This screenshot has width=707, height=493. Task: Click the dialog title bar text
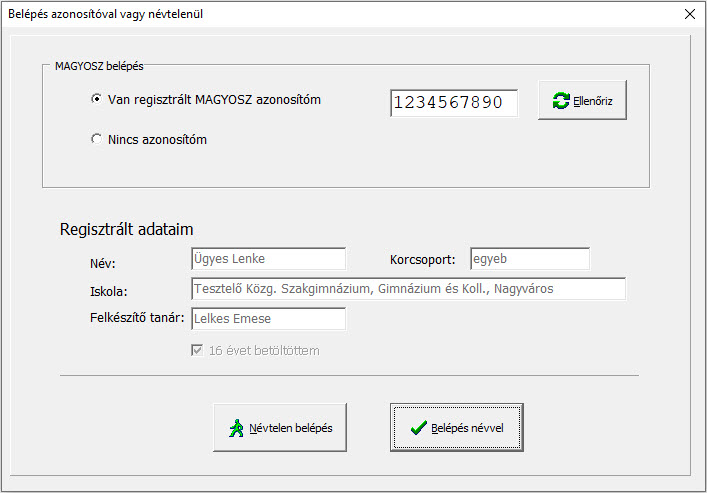[x=106, y=14]
